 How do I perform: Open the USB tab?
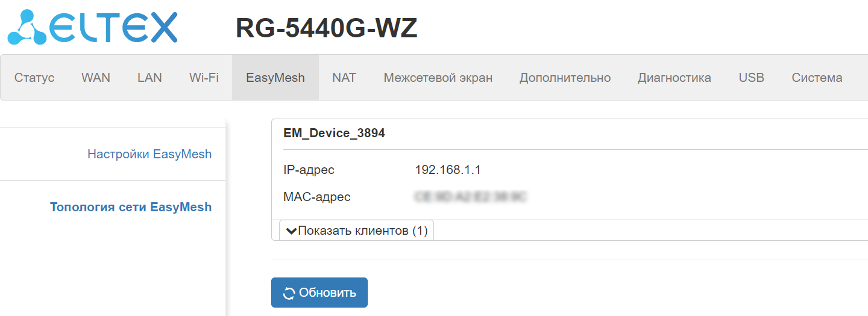(x=751, y=78)
